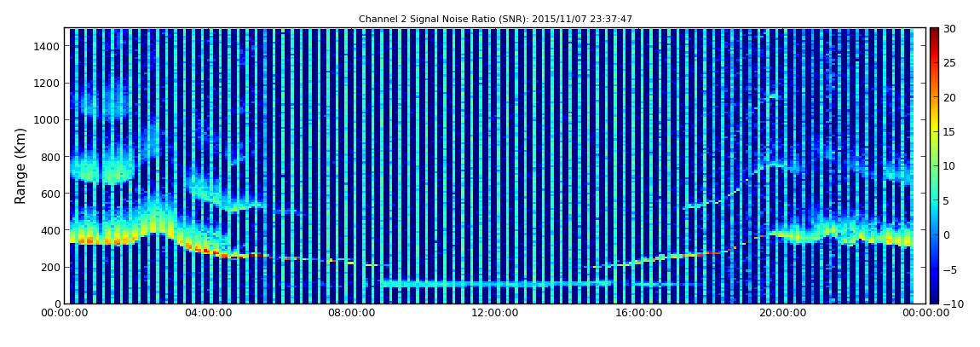Click the colorbar value 15
This screenshot has width=980, height=347.
[x=950, y=132]
